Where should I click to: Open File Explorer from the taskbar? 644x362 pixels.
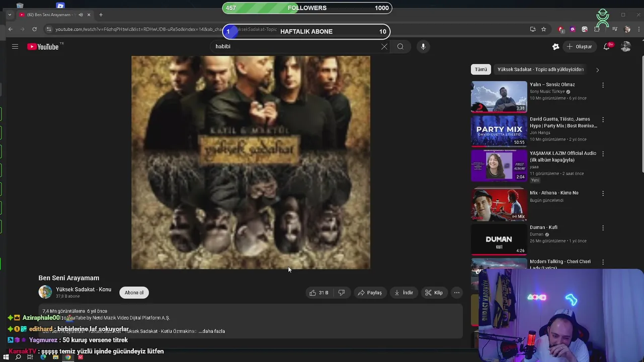(x=55, y=357)
